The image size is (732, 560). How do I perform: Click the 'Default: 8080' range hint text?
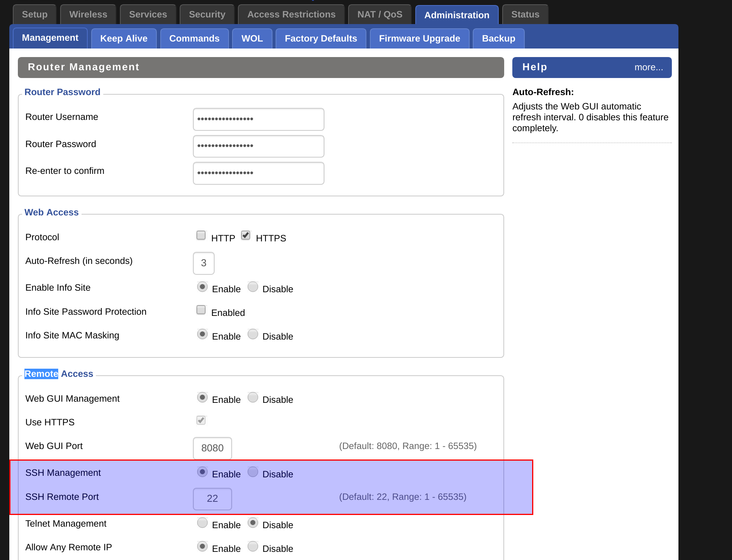tap(408, 446)
